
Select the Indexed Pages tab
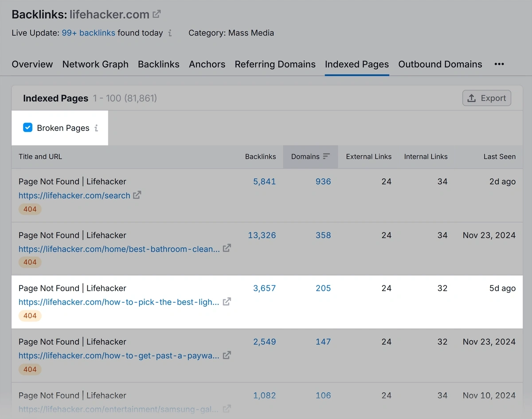[357, 64]
